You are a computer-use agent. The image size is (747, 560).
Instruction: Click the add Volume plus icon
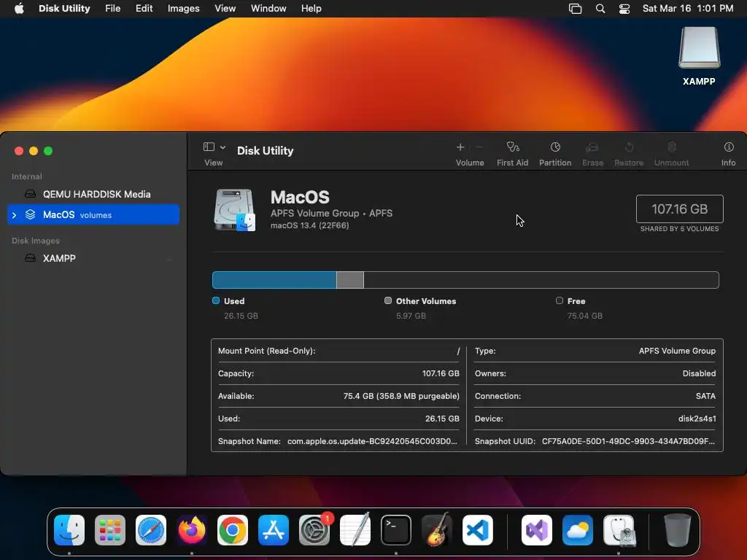point(460,147)
